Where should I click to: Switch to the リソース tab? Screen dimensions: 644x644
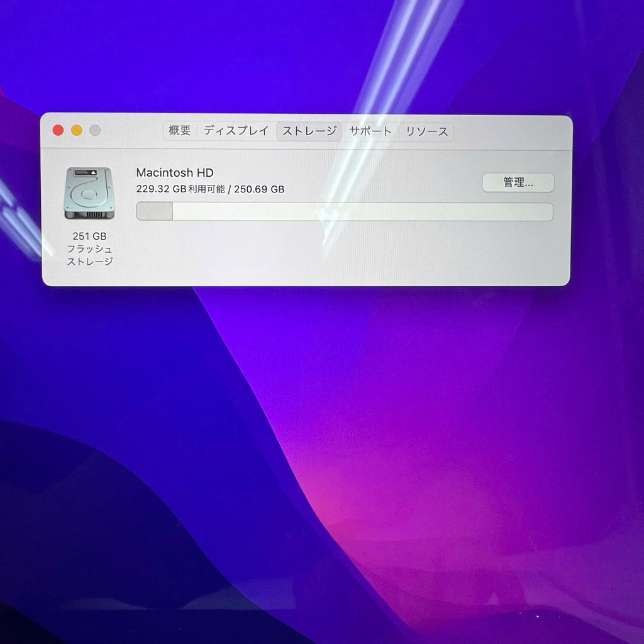coord(426,132)
